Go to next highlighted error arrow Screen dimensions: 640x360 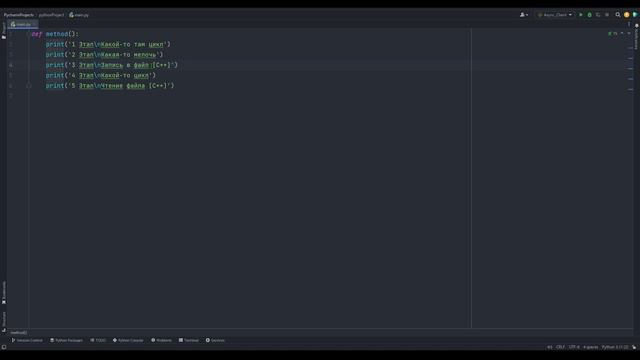[x=629, y=33]
